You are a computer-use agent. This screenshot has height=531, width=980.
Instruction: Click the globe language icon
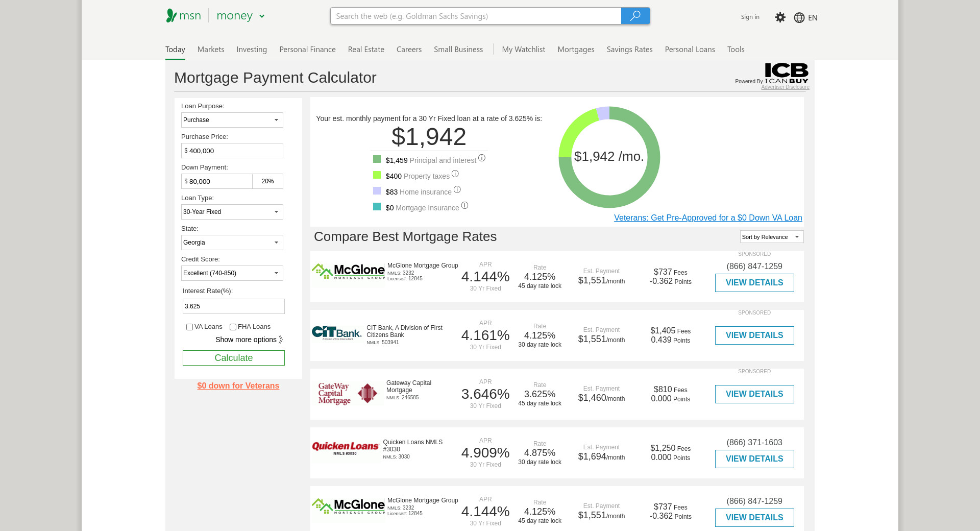pos(799,18)
